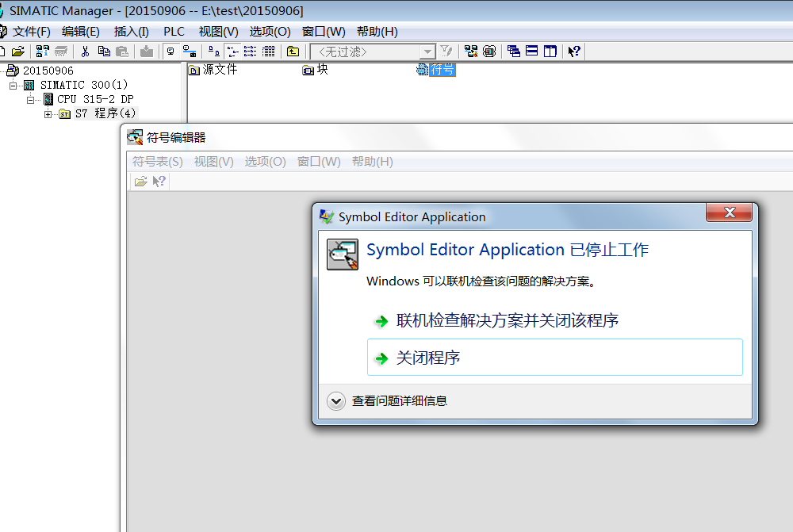Viewport: 793px width, 532px height.
Task: Expand the S7 程序(4) tree node
Action: pyautogui.click(x=48, y=114)
